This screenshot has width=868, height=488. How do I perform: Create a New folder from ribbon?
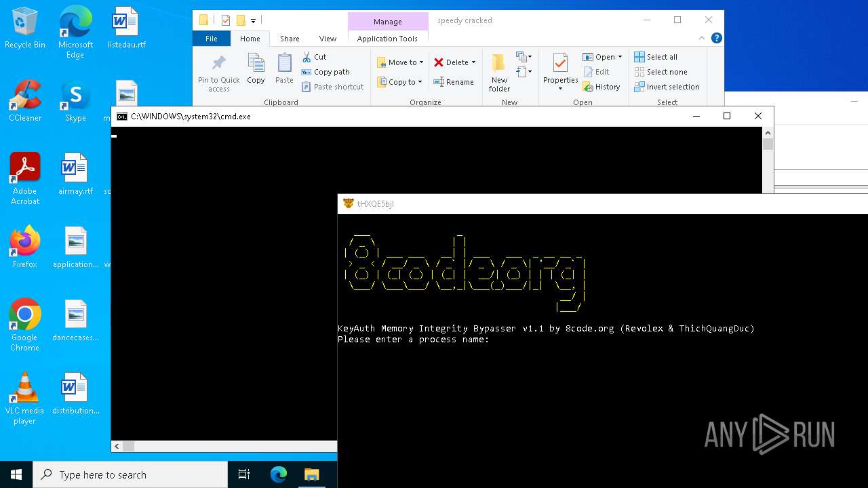(499, 73)
